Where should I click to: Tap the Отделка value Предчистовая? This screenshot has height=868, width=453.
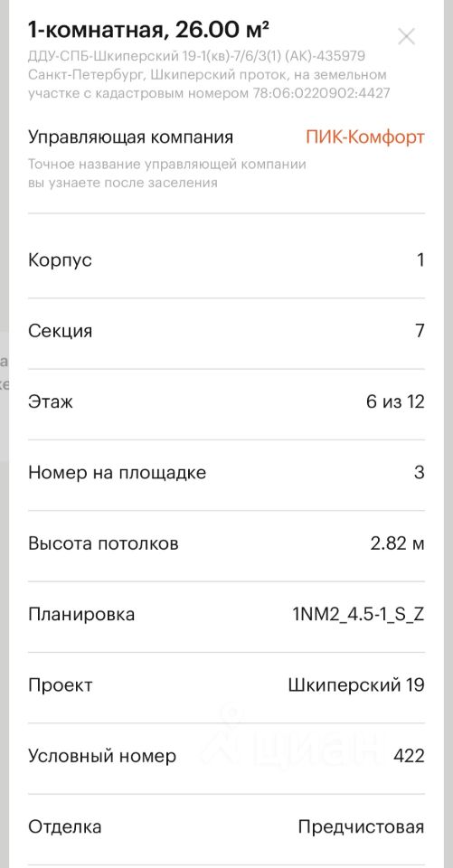(361, 827)
